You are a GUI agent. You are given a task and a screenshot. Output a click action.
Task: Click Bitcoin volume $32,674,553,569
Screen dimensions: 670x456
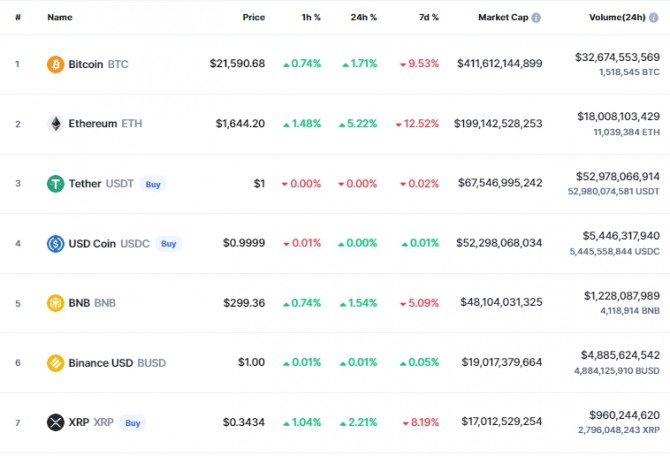point(617,57)
